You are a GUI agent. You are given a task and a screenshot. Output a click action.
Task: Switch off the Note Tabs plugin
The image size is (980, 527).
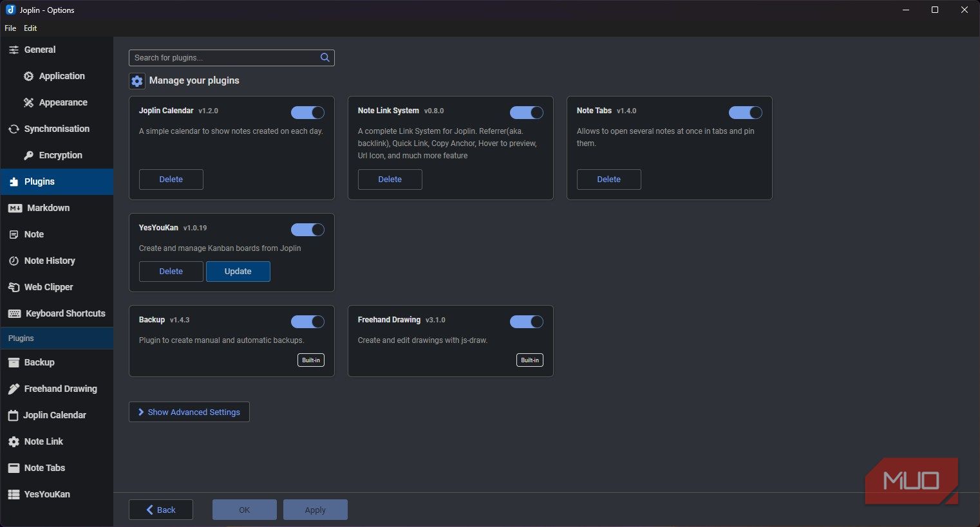pos(746,113)
